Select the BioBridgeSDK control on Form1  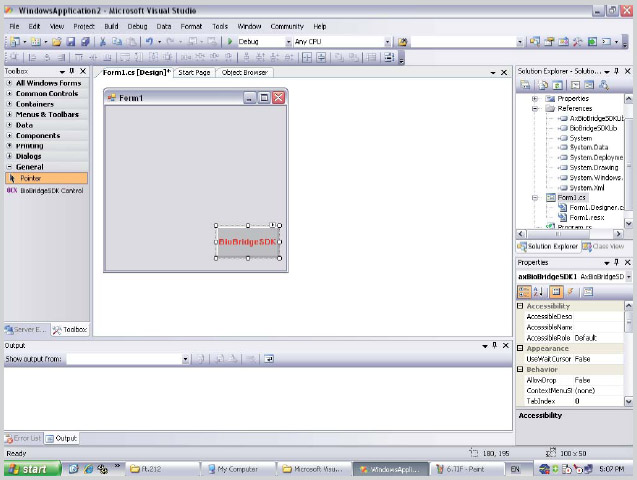pyautogui.click(x=248, y=242)
